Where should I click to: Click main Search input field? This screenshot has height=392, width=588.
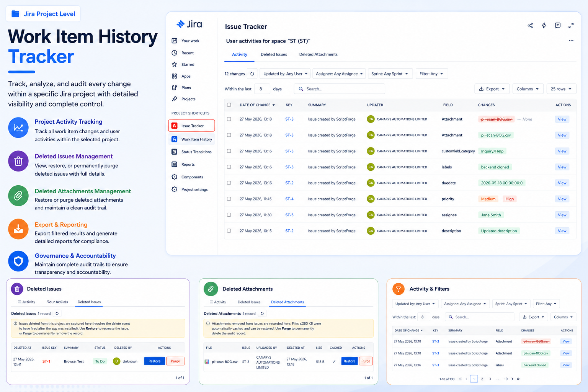tap(340, 89)
